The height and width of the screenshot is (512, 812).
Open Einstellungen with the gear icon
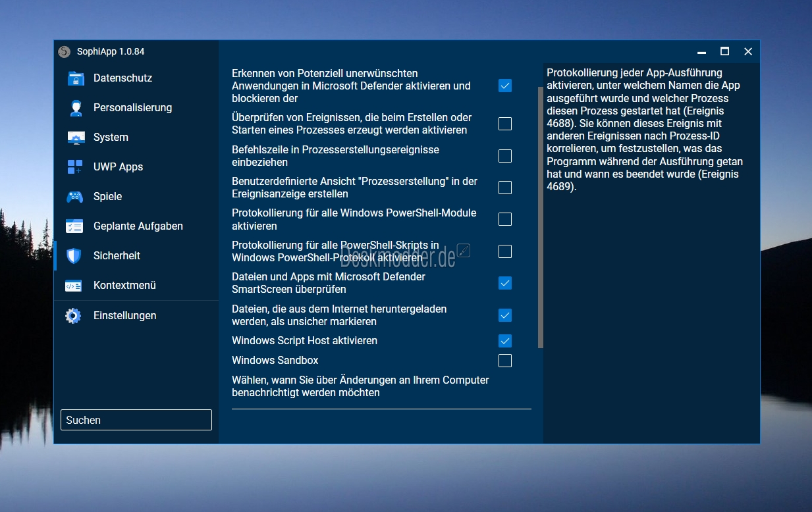point(73,316)
